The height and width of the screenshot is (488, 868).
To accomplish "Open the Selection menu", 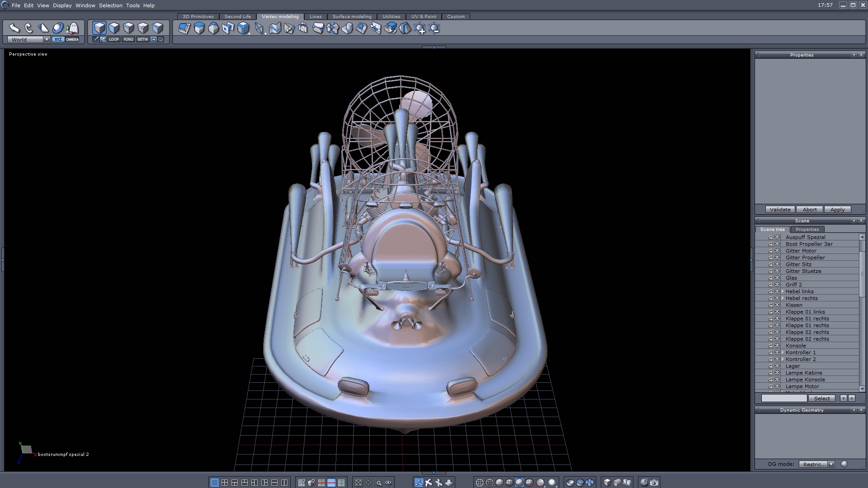I will point(110,5).
